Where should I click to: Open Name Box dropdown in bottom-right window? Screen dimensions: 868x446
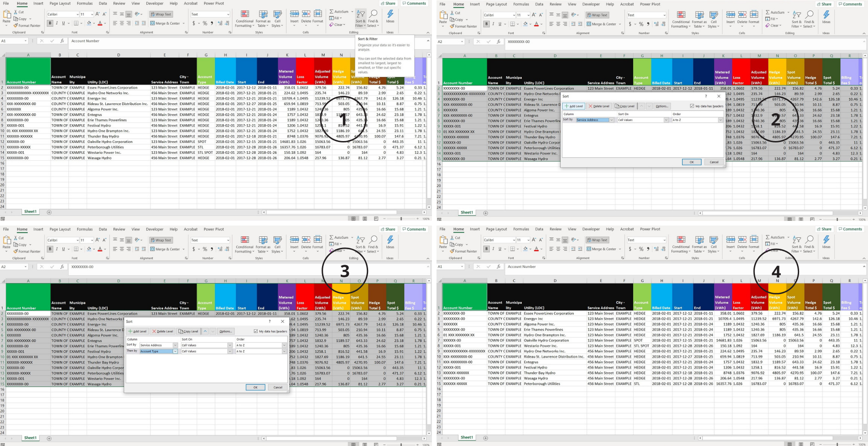pyautogui.click(x=462, y=267)
